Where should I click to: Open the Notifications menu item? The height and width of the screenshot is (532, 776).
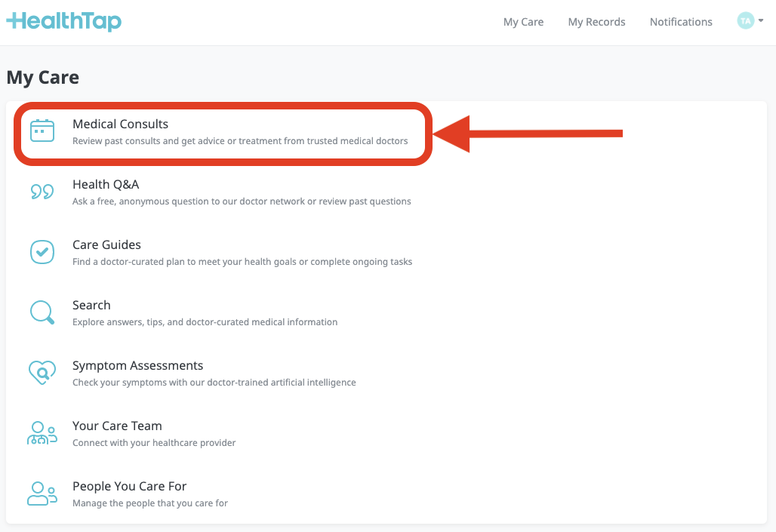pyautogui.click(x=681, y=22)
